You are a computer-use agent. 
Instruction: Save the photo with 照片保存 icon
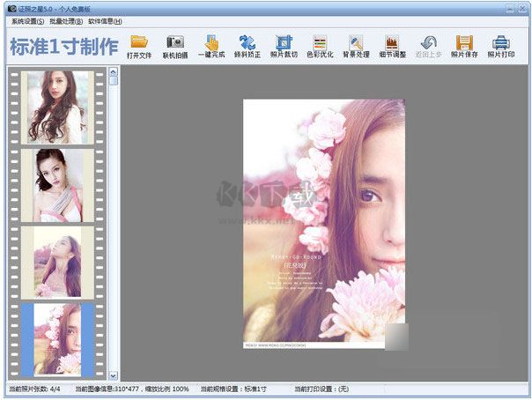(464, 42)
